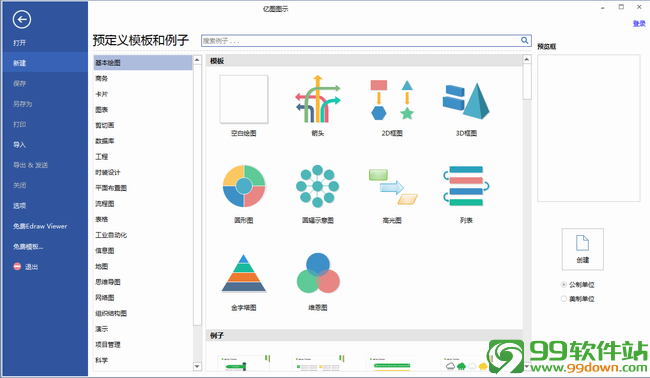The height and width of the screenshot is (378, 650).
Task: Select the 维恩图 Venn diagram template
Action: (x=318, y=273)
